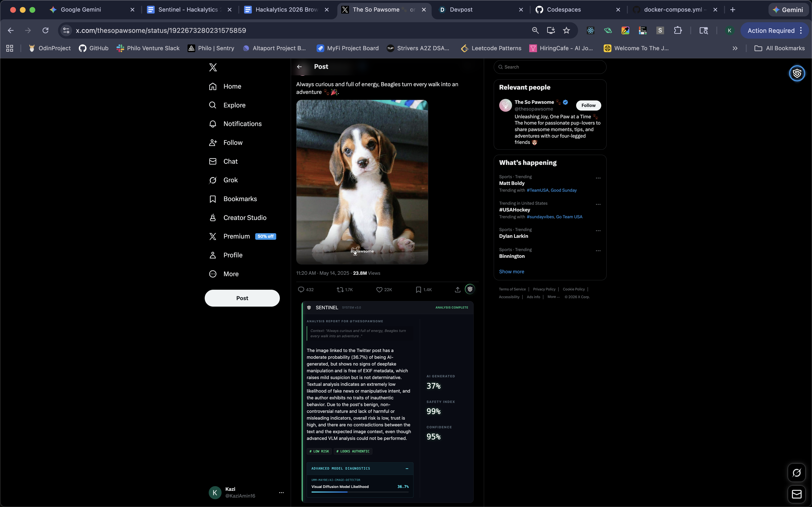
Task: Click the share upload icon on post
Action: point(457,290)
